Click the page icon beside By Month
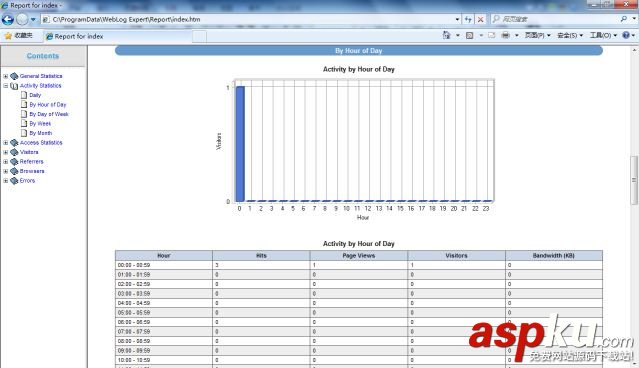The height and width of the screenshot is (368, 639). (24, 133)
